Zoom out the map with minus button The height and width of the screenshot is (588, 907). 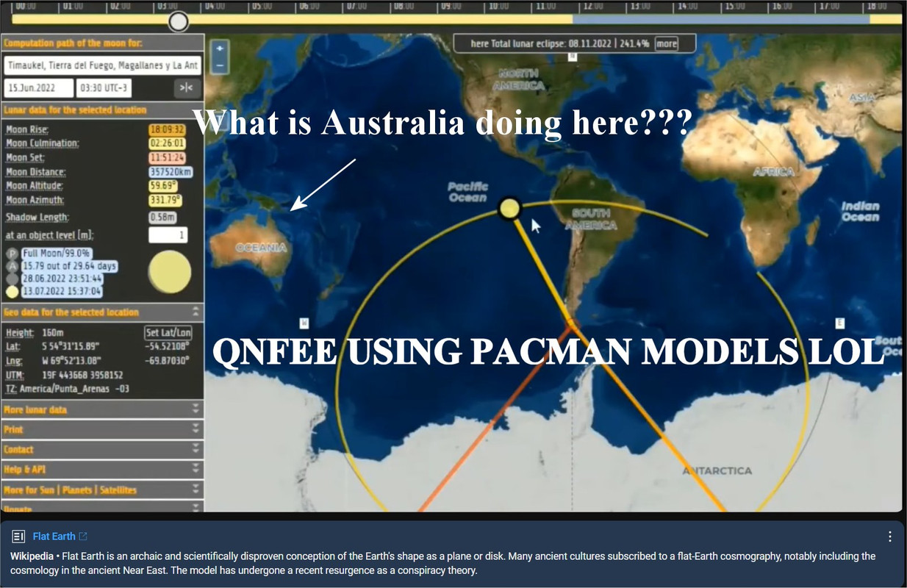click(220, 65)
